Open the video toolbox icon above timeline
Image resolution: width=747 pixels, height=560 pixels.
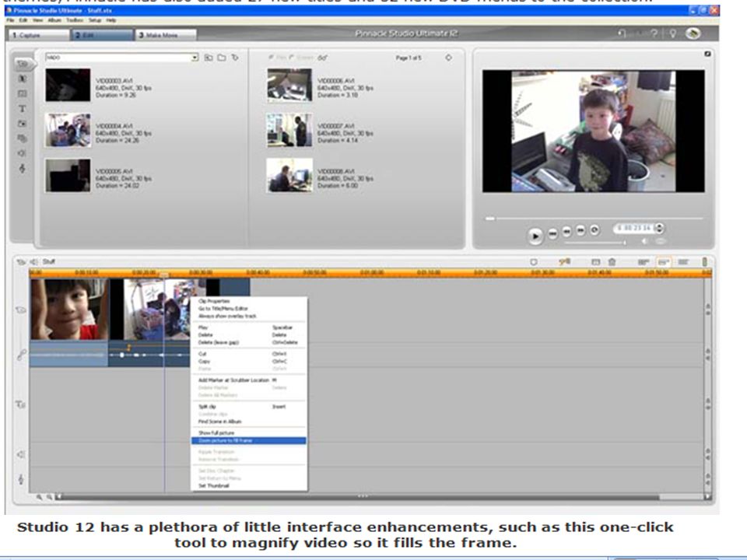(21, 261)
